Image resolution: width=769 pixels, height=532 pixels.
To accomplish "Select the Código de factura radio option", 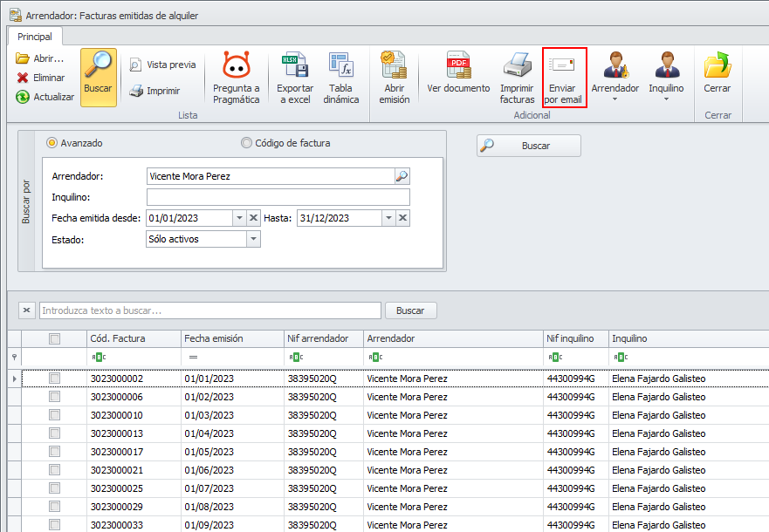I will [246, 143].
